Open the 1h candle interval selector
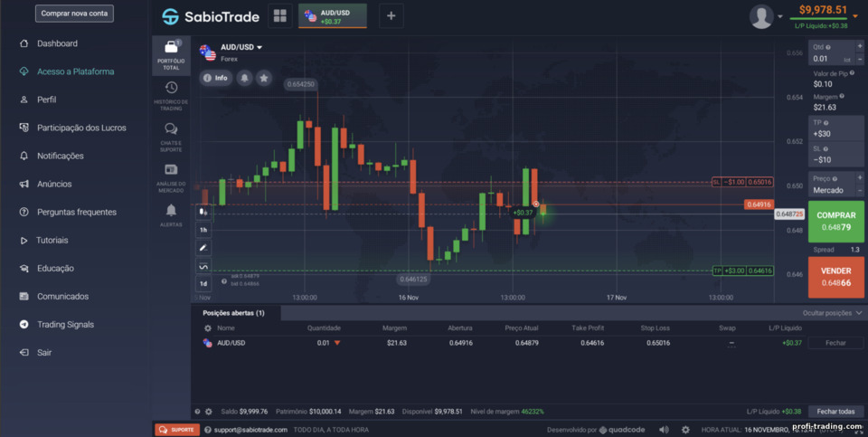 pos(203,229)
